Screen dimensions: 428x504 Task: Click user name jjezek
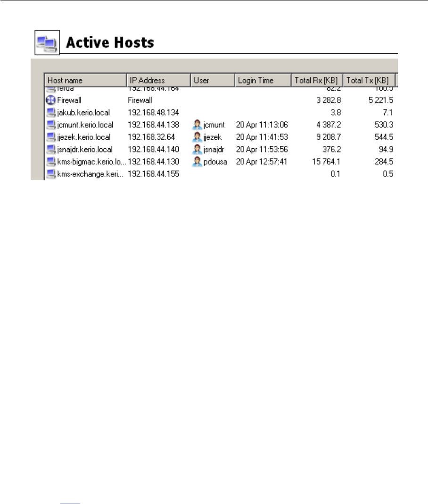[212, 137]
